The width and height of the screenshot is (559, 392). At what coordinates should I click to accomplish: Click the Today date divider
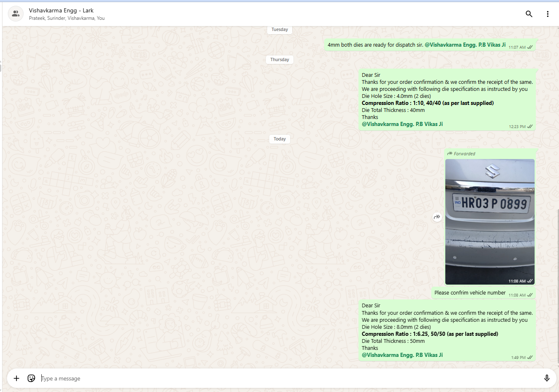tap(279, 139)
